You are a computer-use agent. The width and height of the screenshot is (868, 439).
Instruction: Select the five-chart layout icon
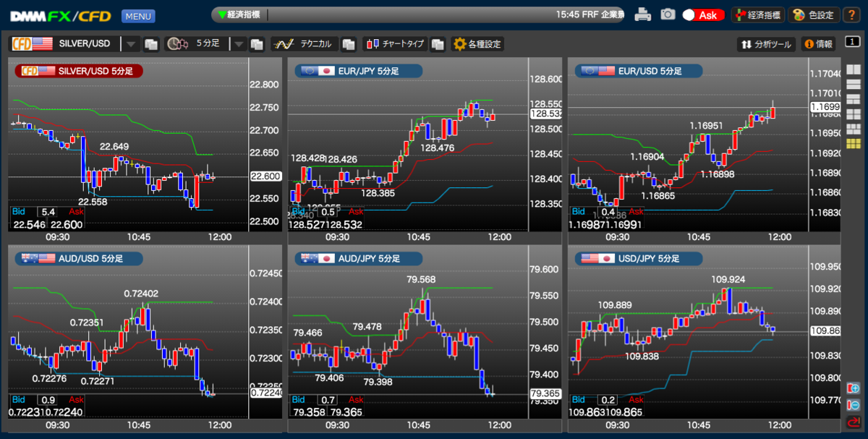pyautogui.click(x=853, y=129)
